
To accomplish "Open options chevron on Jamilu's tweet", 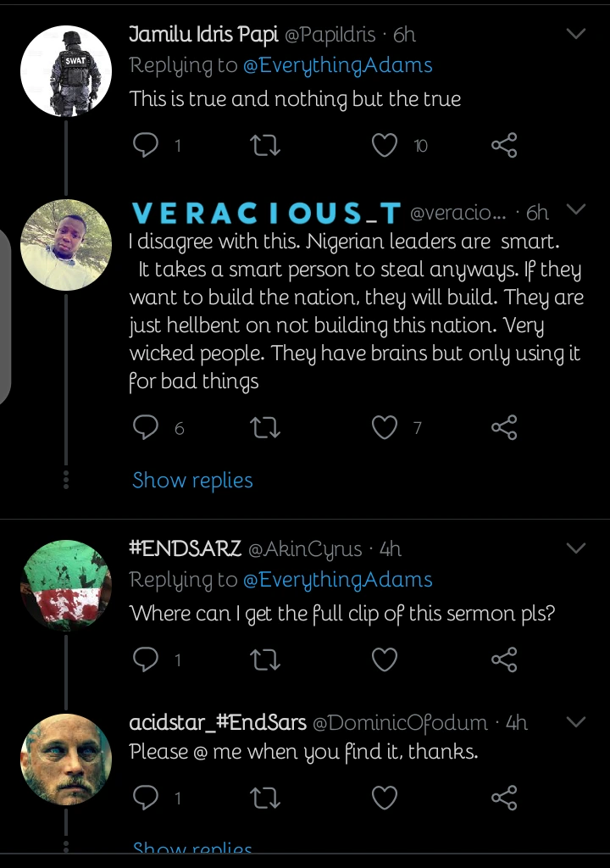I will click(575, 34).
